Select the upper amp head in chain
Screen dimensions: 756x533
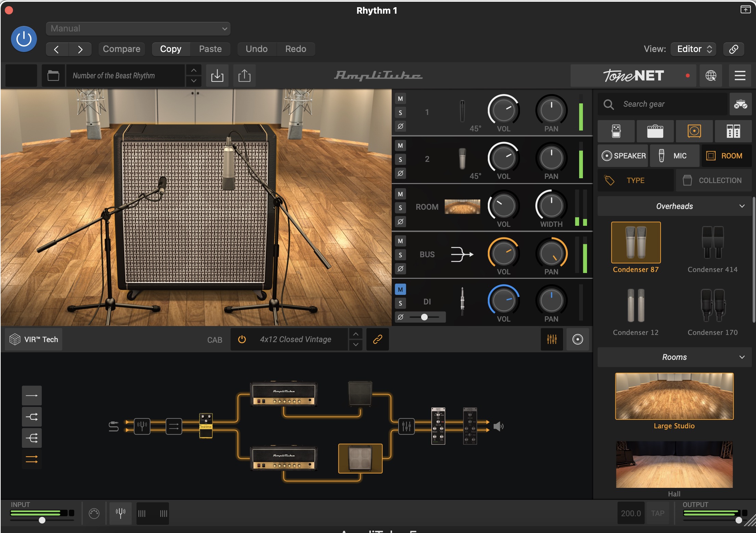click(284, 394)
